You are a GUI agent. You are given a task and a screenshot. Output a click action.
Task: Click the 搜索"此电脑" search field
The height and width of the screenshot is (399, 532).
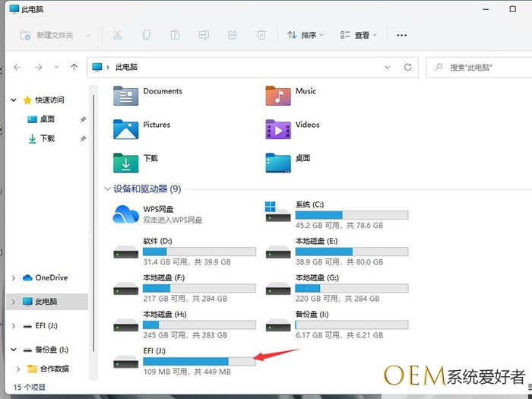[479, 67]
